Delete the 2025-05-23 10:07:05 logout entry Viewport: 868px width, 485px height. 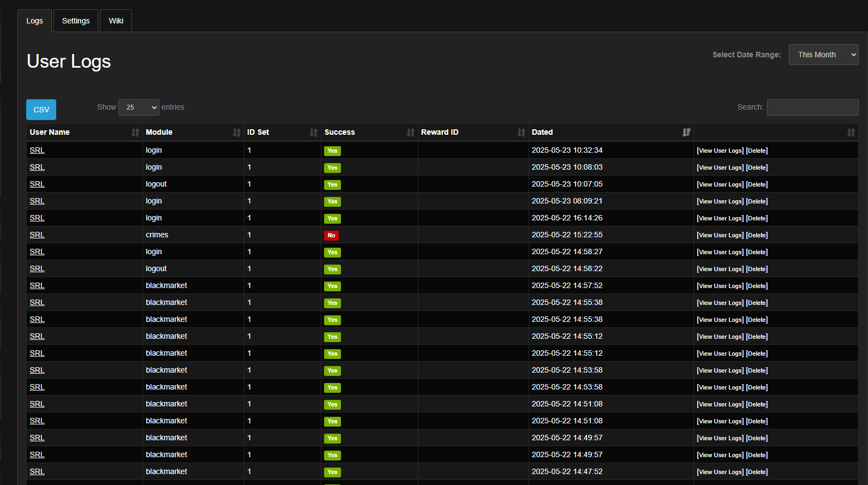click(x=757, y=184)
